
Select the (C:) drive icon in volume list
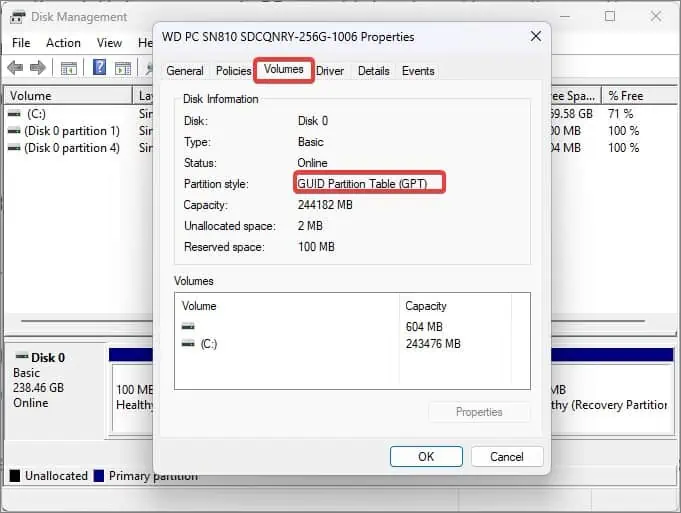point(14,114)
